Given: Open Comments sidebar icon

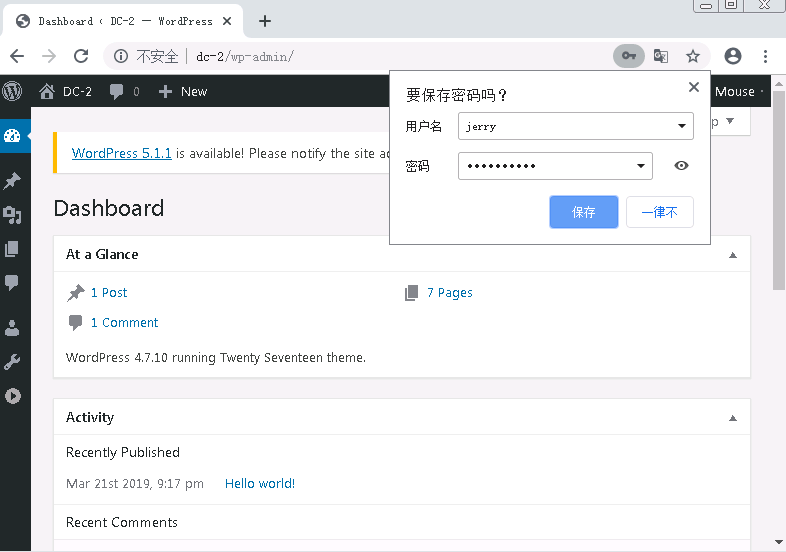Looking at the screenshot, I should click(12, 282).
